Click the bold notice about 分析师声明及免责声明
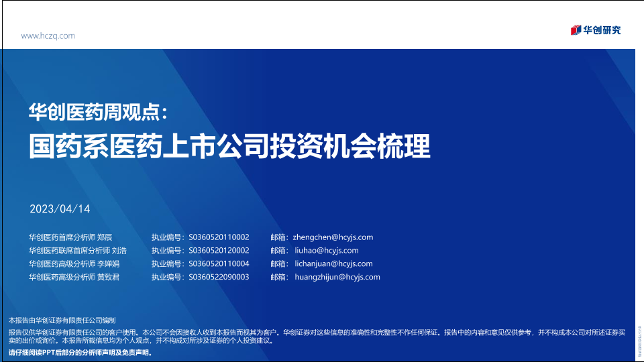Viewport: 644px width, 362px height. [80, 353]
